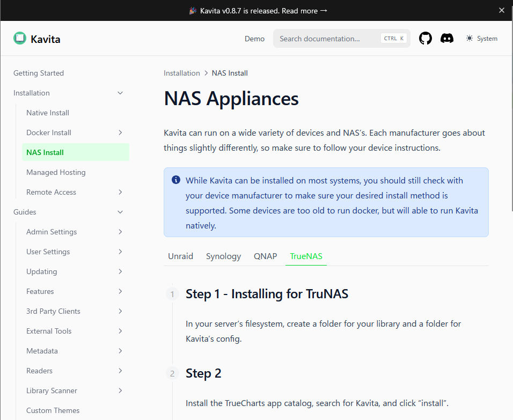Select NAS Install in sidebar
Viewport: 513px width, 420px height.
click(76, 152)
